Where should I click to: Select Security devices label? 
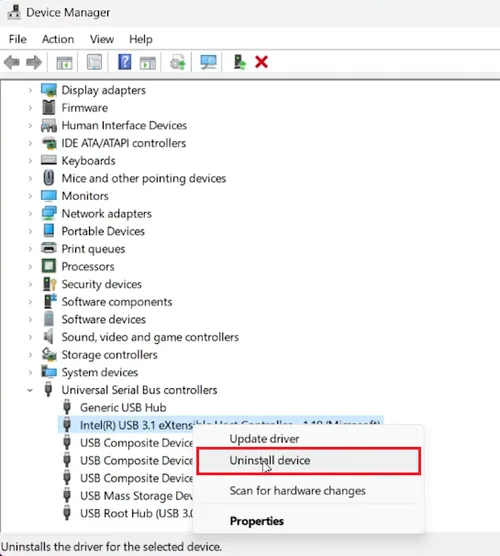click(101, 284)
